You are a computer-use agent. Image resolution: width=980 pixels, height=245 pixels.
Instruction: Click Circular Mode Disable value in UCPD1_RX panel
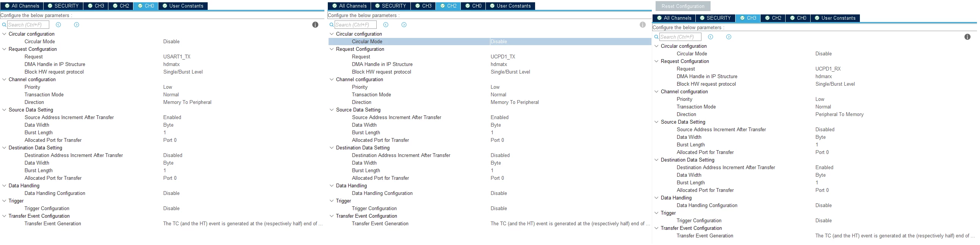click(823, 53)
